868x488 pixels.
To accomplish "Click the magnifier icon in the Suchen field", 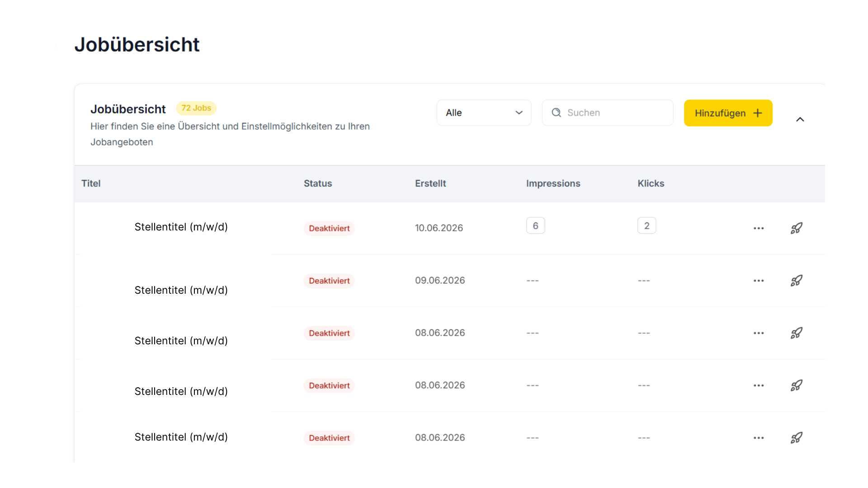I will coord(557,113).
